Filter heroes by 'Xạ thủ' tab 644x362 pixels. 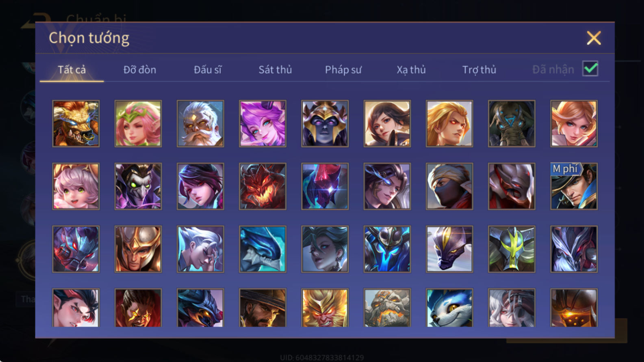tap(411, 70)
